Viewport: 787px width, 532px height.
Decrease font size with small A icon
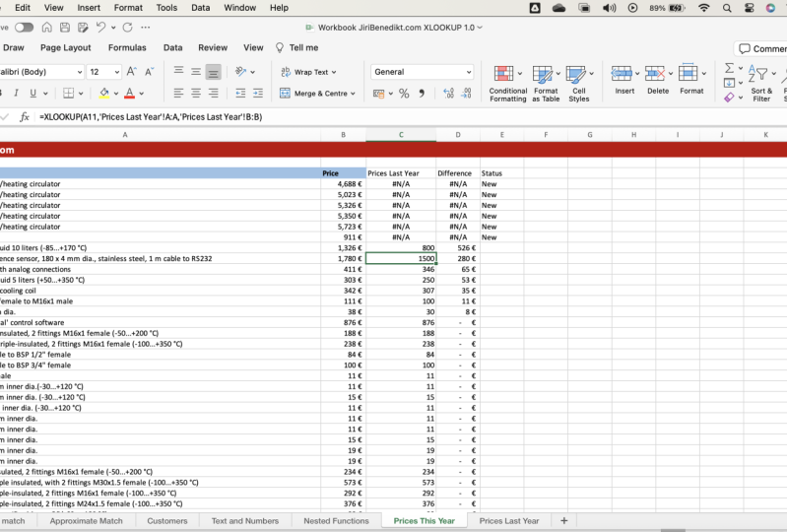(149, 72)
